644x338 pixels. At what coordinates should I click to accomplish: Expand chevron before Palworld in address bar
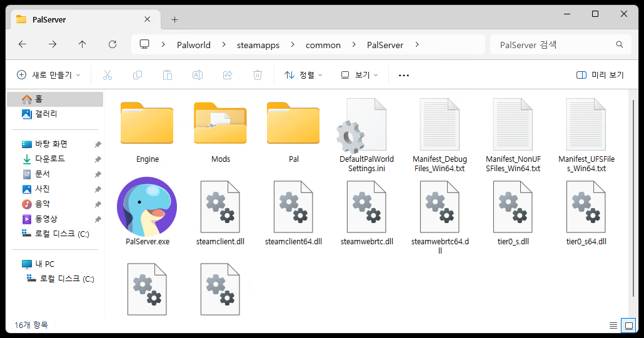click(163, 44)
